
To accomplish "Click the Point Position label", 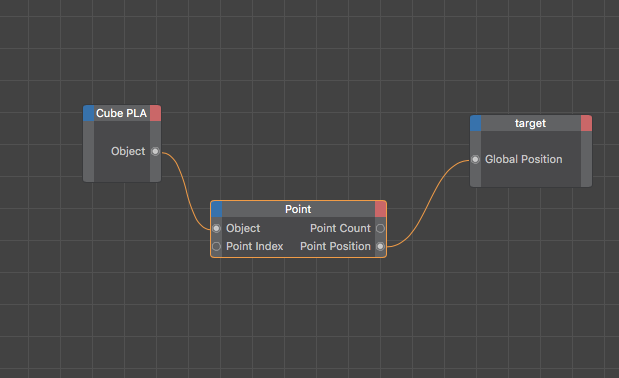I will [x=336, y=247].
